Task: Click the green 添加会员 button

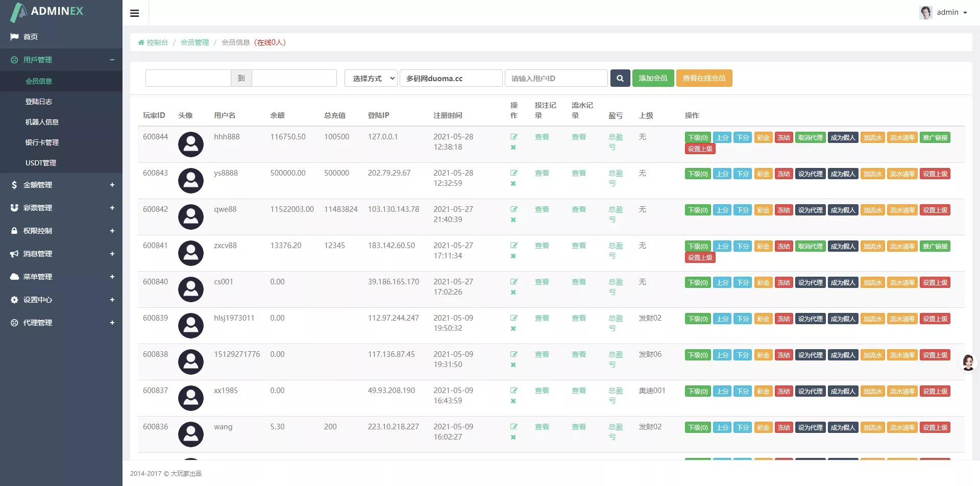Action: pyautogui.click(x=653, y=78)
